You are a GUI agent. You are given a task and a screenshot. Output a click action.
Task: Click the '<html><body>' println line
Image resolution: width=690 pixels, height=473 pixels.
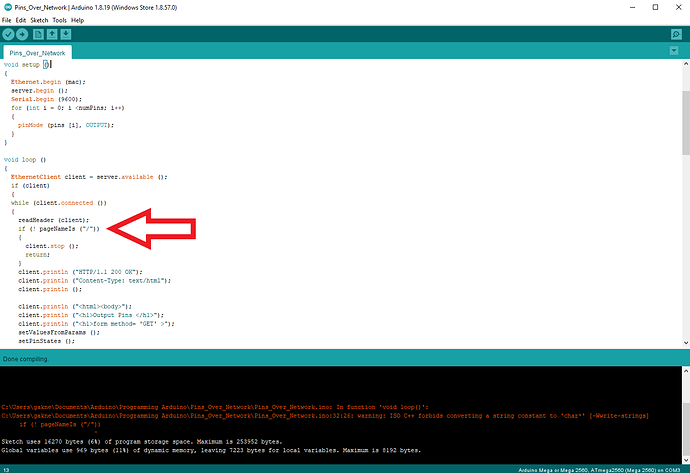75,306
